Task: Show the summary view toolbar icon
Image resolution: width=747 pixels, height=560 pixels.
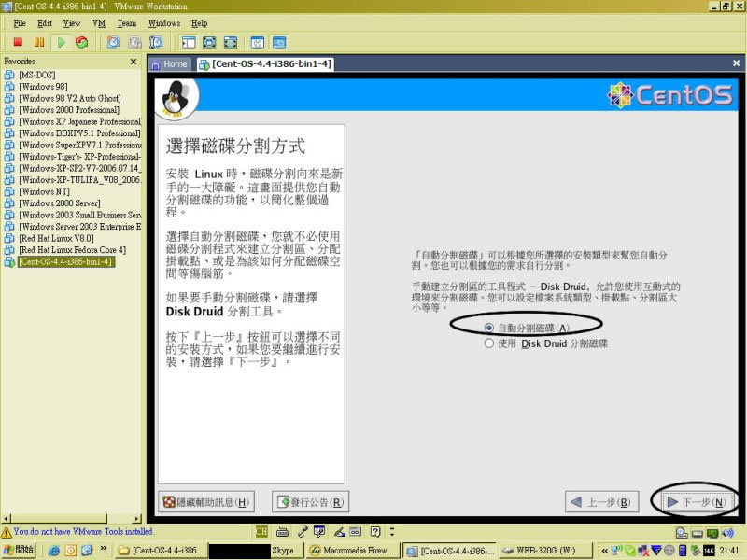Action: [x=258, y=42]
